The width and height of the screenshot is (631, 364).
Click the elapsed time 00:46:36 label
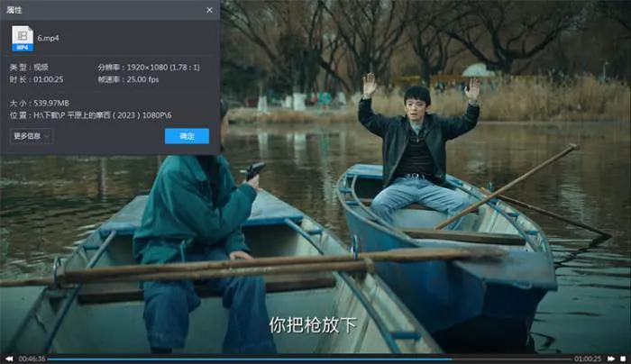click(x=32, y=358)
